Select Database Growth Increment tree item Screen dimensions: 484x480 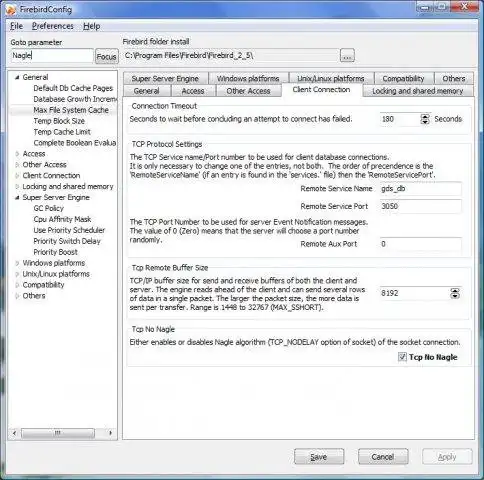(x=75, y=99)
